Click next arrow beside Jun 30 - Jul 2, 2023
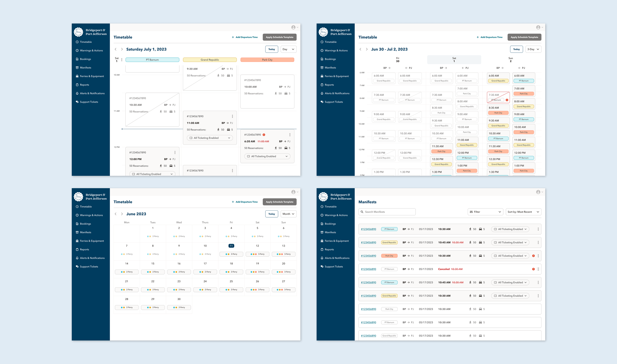 click(366, 49)
